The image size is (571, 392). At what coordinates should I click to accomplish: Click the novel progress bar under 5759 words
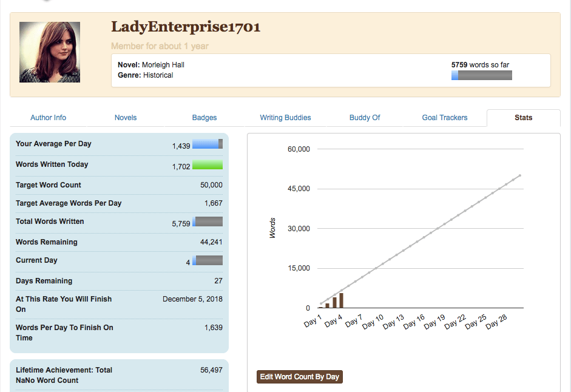[x=481, y=75]
